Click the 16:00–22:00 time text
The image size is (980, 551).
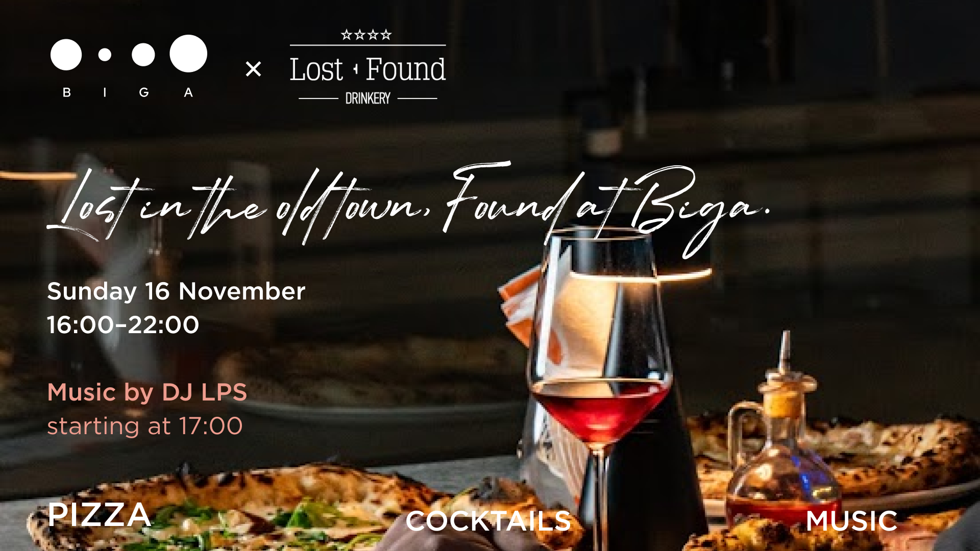pos(123,325)
